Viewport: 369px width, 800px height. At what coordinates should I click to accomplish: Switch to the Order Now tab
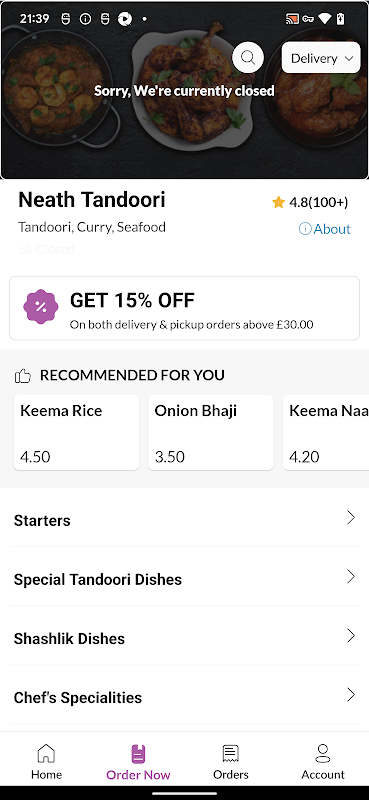tap(138, 762)
